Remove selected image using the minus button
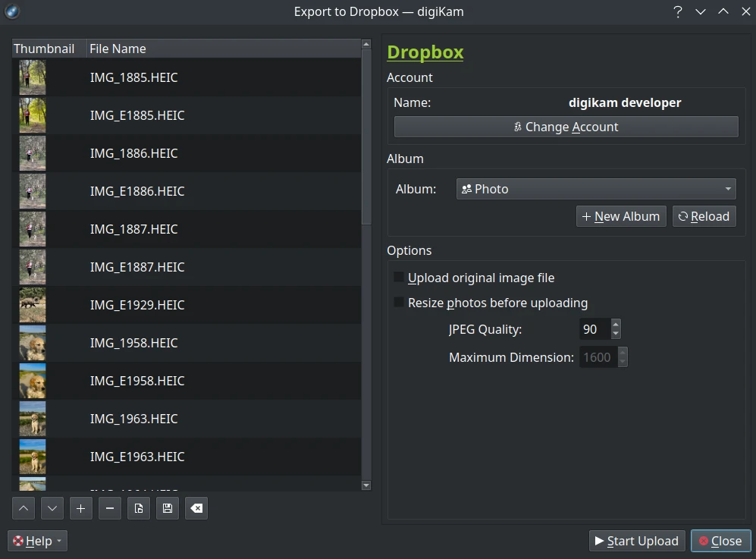756x559 pixels. pyautogui.click(x=109, y=508)
